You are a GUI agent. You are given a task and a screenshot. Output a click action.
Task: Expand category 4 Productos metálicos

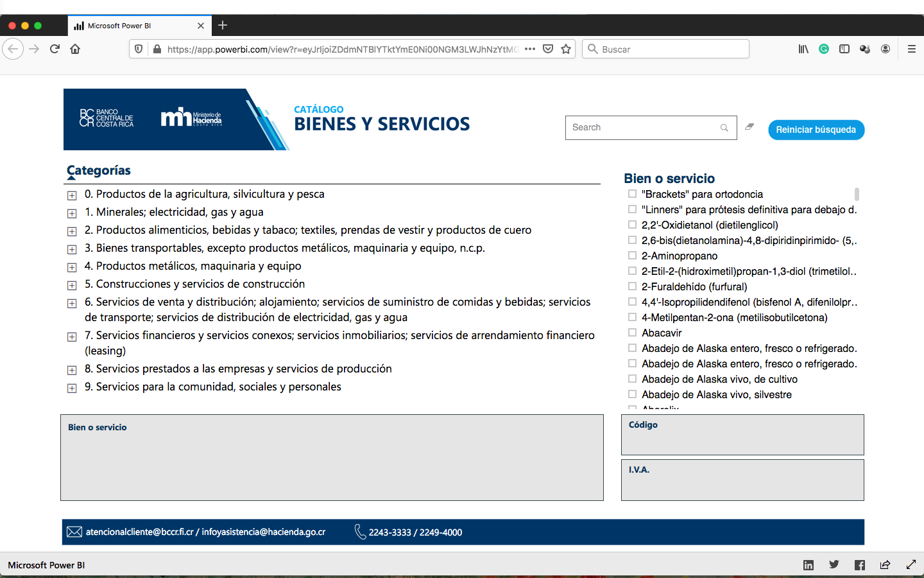tap(71, 267)
